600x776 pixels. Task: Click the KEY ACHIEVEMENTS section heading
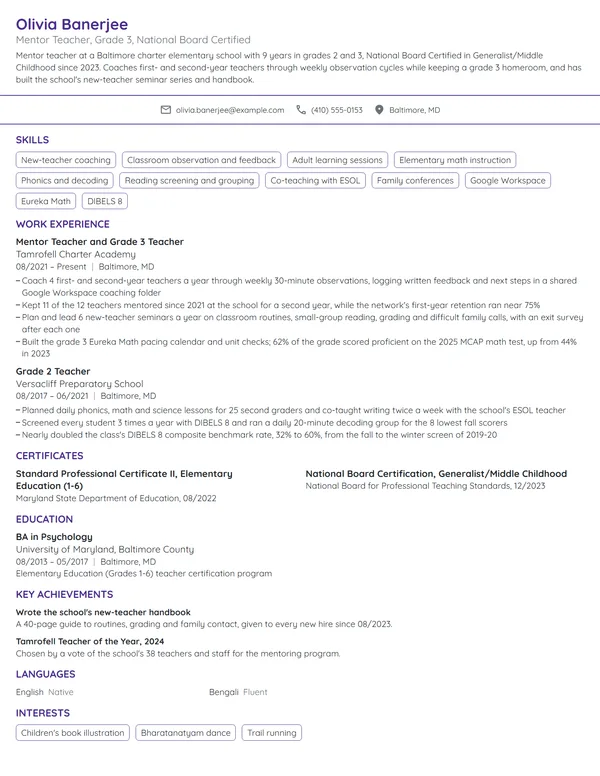(x=64, y=594)
